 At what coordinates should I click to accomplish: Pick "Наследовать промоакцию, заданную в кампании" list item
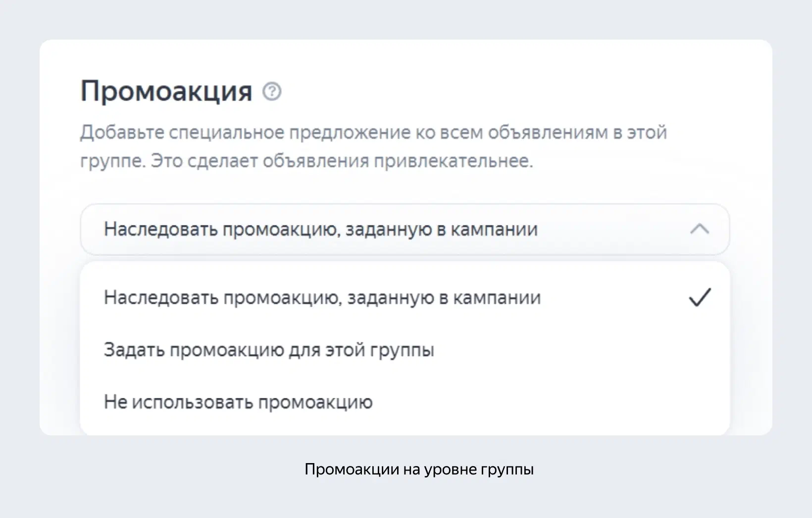(405, 297)
